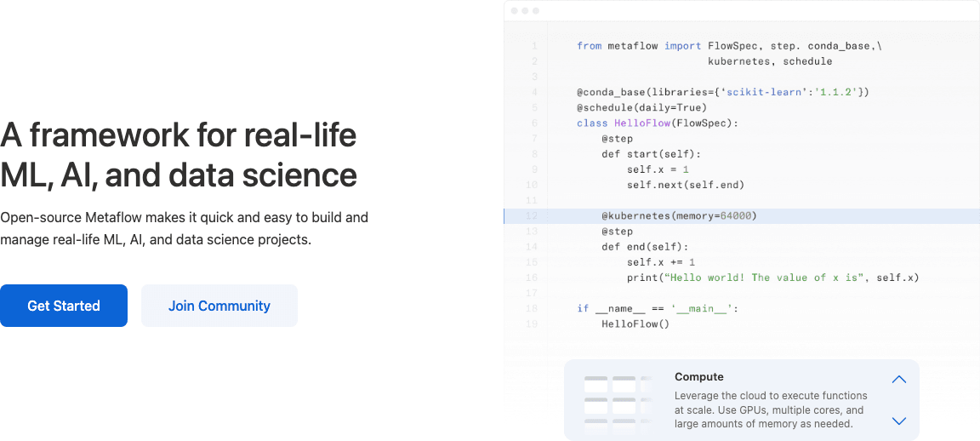Click the highlighted @kubernetes(memory=64000) line
The image size is (980, 441).
[742, 216]
